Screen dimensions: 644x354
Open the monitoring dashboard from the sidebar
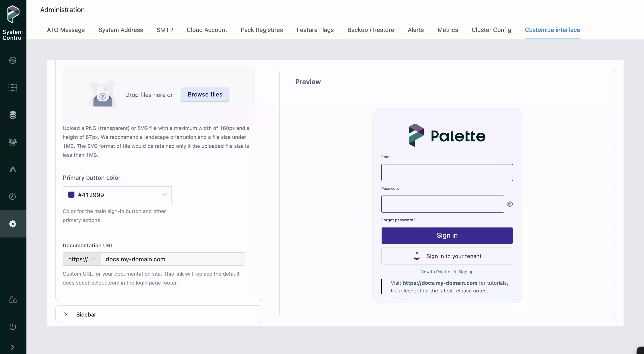[13, 60]
